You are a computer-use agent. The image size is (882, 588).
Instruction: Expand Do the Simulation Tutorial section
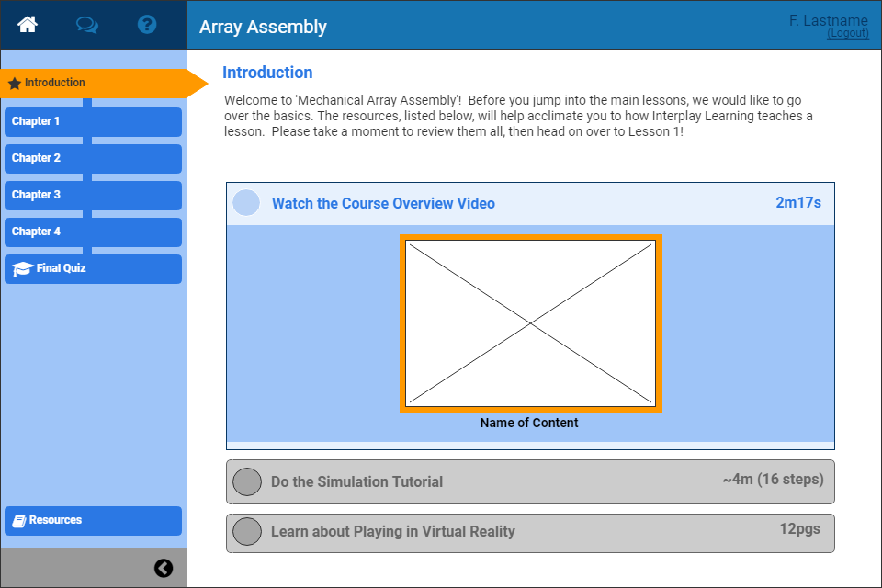(530, 481)
